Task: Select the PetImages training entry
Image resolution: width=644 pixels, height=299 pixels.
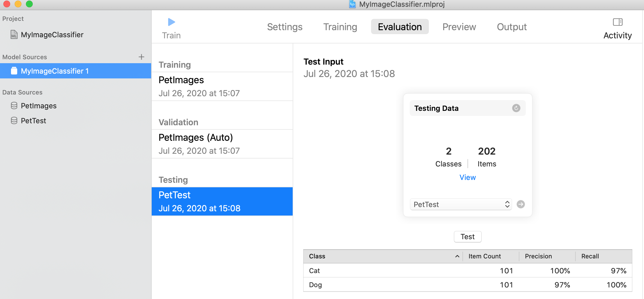Action: [x=222, y=86]
